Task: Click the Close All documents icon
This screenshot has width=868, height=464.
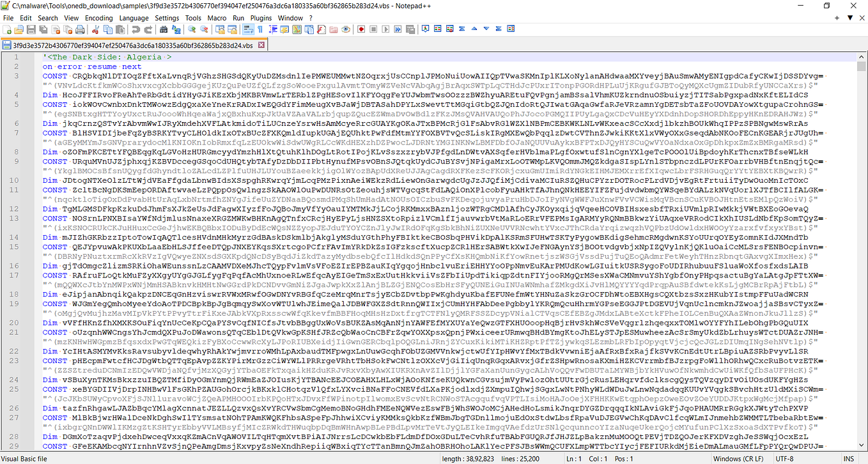Action: pos(68,29)
